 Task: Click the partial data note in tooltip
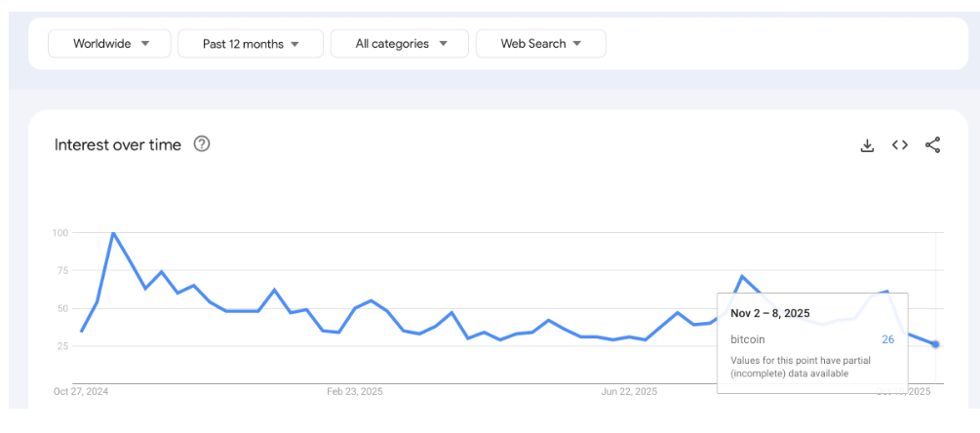tap(801, 367)
